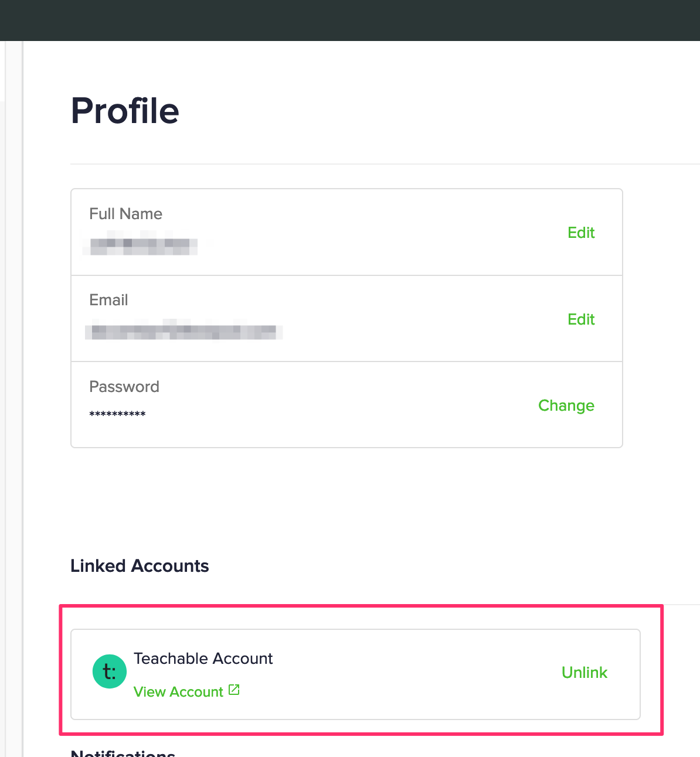This screenshot has width=700, height=757.
Task: Click the Password label
Action: coord(124,387)
